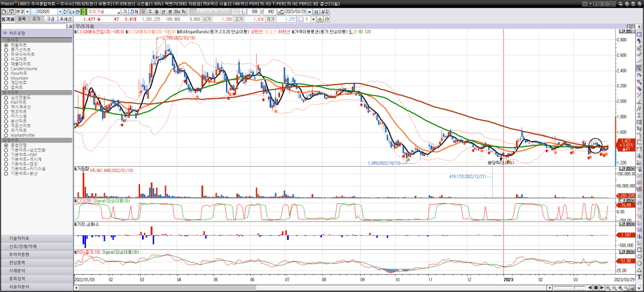The width and height of the screenshot is (644, 292).
Task: Click the RSI(종가,18) indicator label
Action: pos(89,252)
